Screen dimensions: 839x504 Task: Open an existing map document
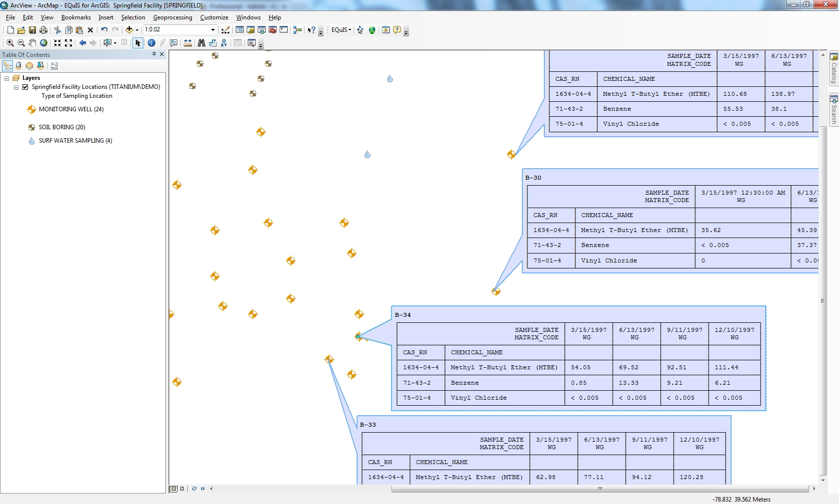click(21, 30)
